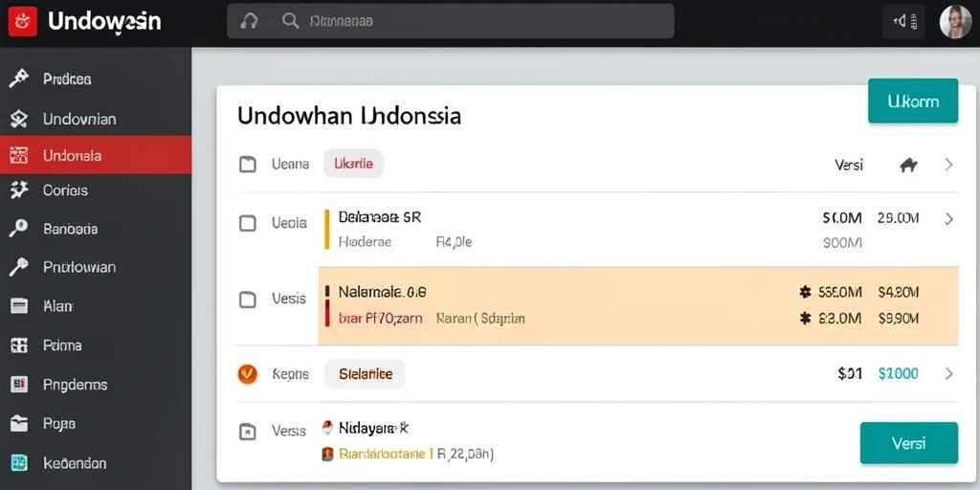Click the Undovnian sidebar icon
Image resolution: width=980 pixels, height=490 pixels.
(x=19, y=119)
